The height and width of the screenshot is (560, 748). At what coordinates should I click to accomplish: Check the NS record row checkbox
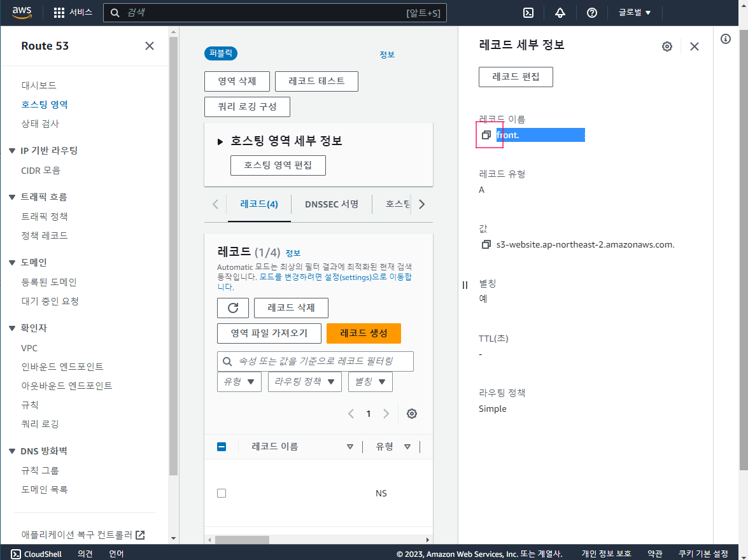pyautogui.click(x=222, y=493)
